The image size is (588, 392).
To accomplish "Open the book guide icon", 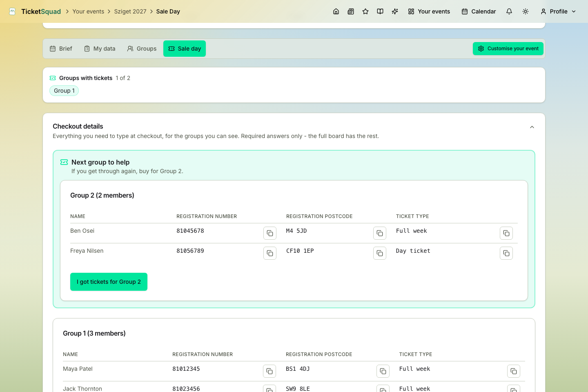I will [x=380, y=11].
